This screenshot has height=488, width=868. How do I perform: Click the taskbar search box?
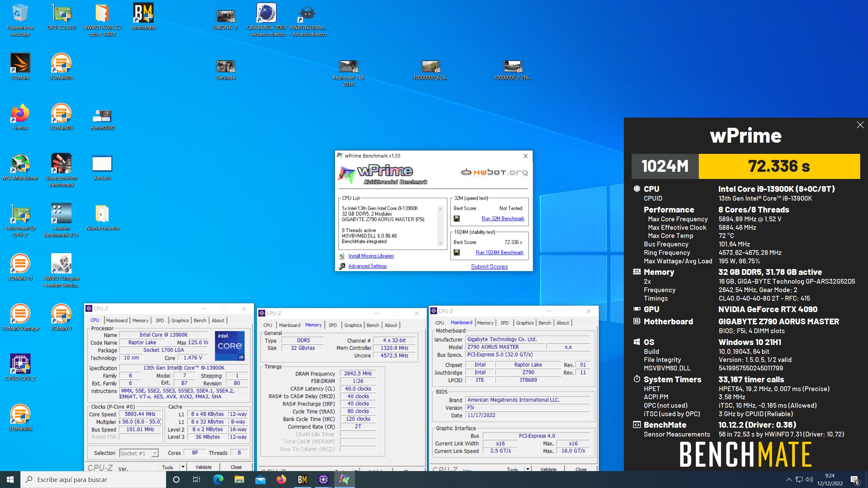point(93,480)
